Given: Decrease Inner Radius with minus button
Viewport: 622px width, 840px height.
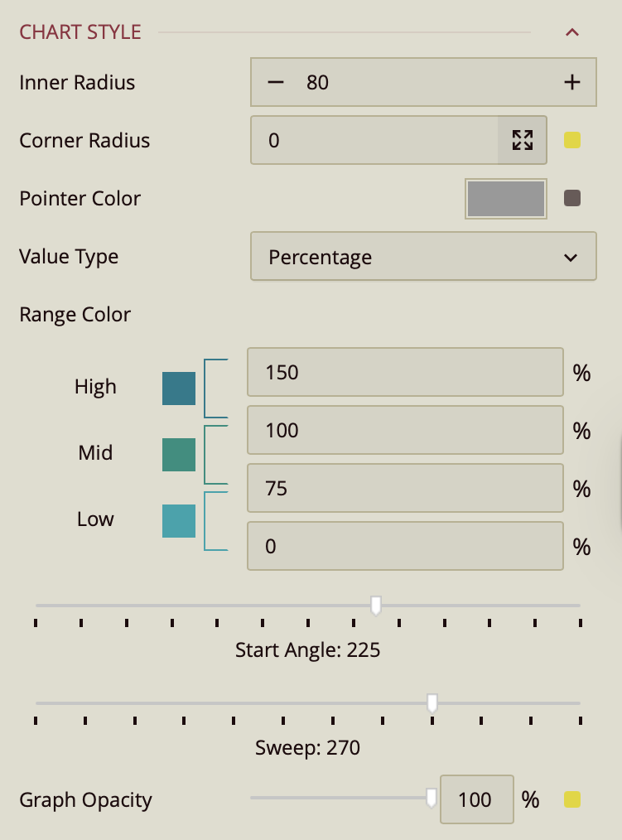Looking at the screenshot, I should [277, 83].
